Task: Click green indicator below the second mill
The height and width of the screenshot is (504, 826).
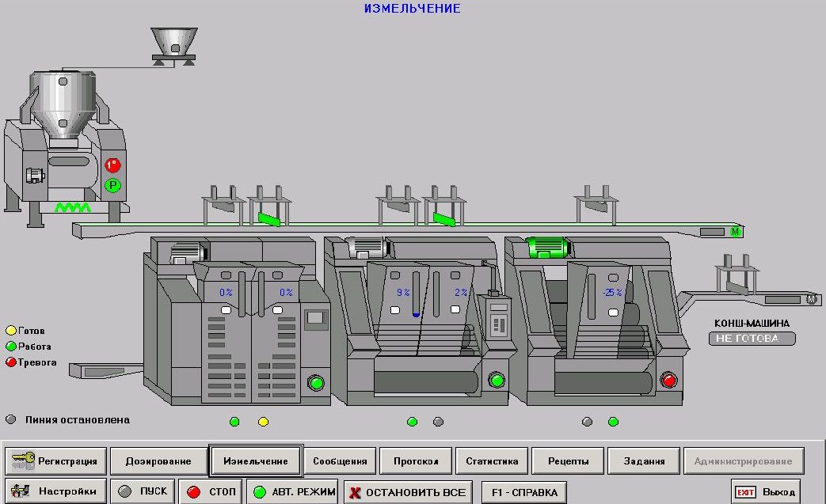Action: pos(413,422)
